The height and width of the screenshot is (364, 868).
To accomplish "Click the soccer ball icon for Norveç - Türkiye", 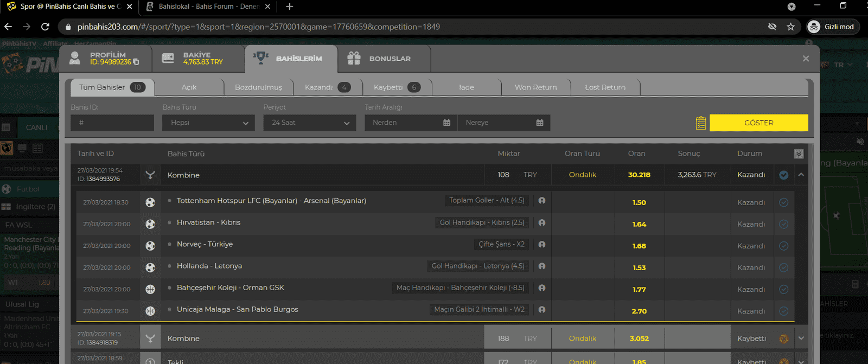I will [x=150, y=246].
